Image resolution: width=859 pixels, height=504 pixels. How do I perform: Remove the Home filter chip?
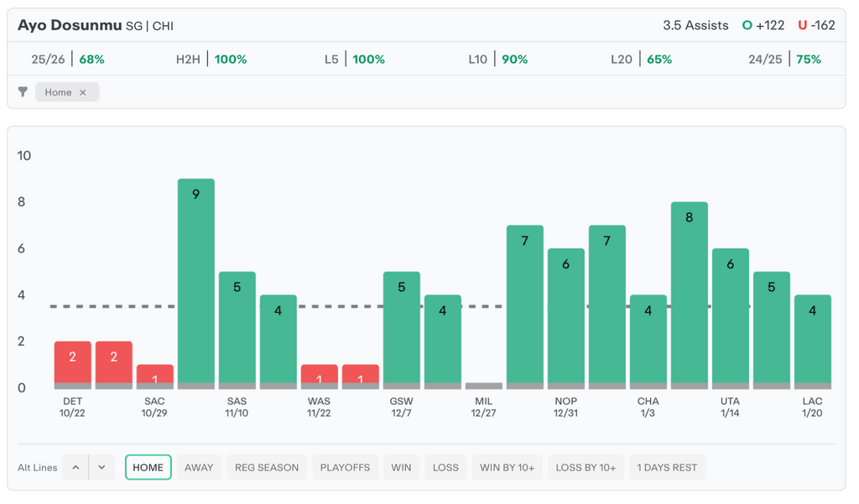83,92
